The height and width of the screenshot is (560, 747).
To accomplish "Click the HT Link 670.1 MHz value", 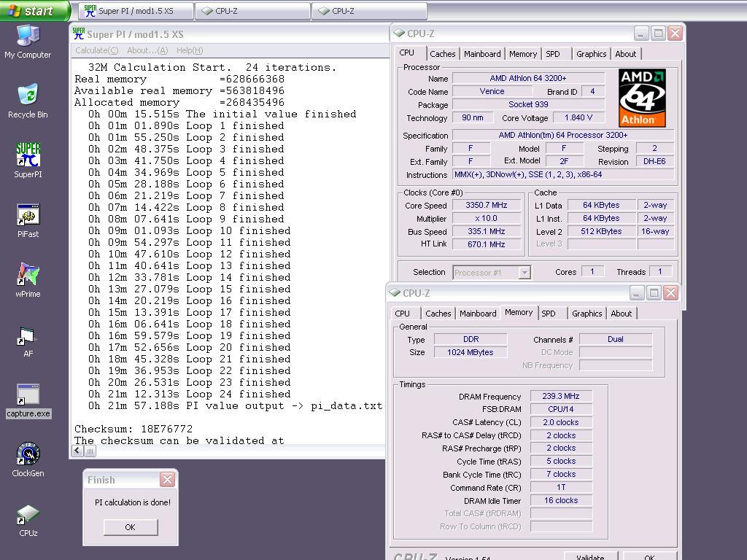I will click(486, 244).
